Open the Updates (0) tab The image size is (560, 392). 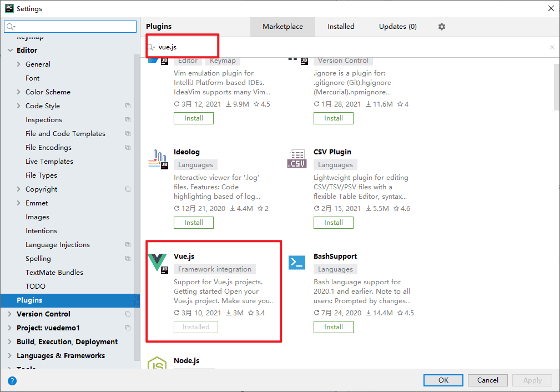[x=397, y=27]
